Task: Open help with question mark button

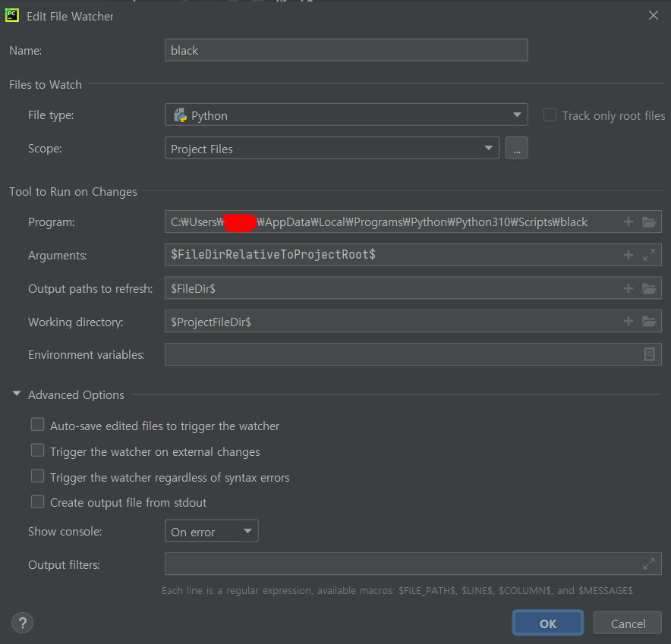Action: click(x=22, y=623)
